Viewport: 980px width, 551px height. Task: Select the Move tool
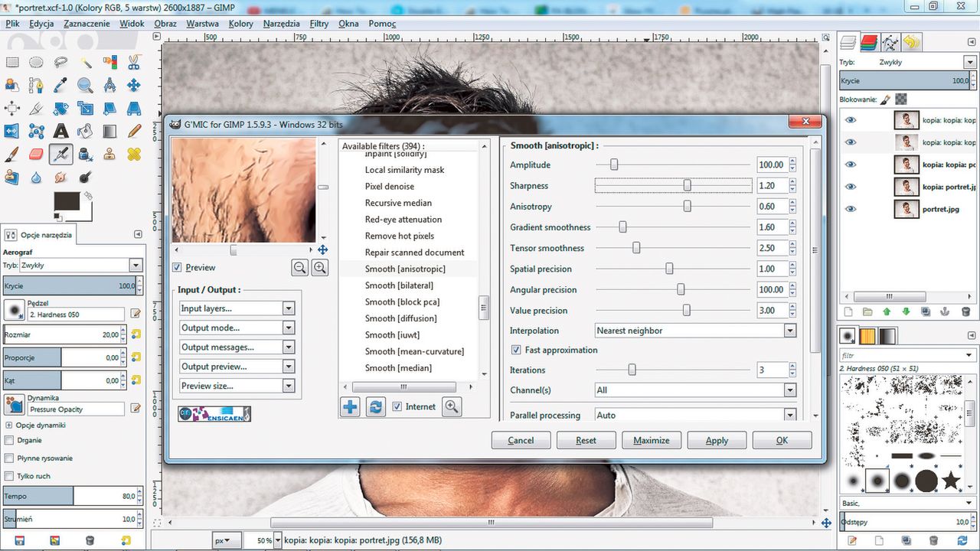[134, 85]
